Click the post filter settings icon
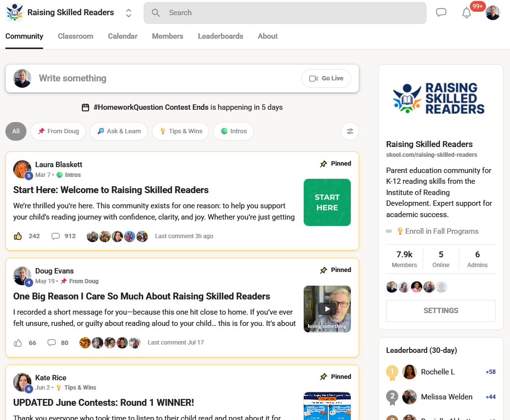This screenshot has width=510, height=420. tap(350, 131)
